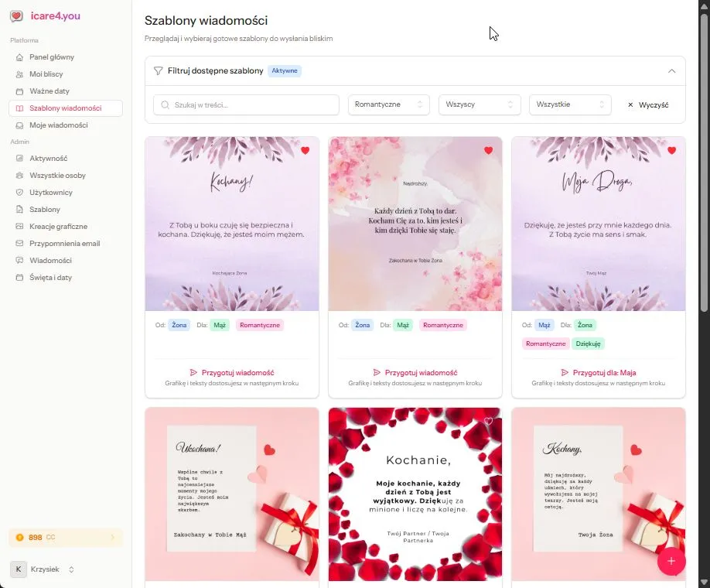Image resolution: width=710 pixels, height=588 pixels.
Task: Click the Kreacje graficzne image icon
Action: (19, 227)
